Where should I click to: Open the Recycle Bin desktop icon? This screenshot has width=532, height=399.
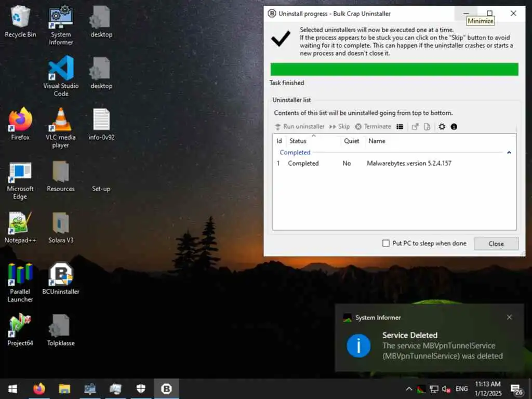click(20, 21)
